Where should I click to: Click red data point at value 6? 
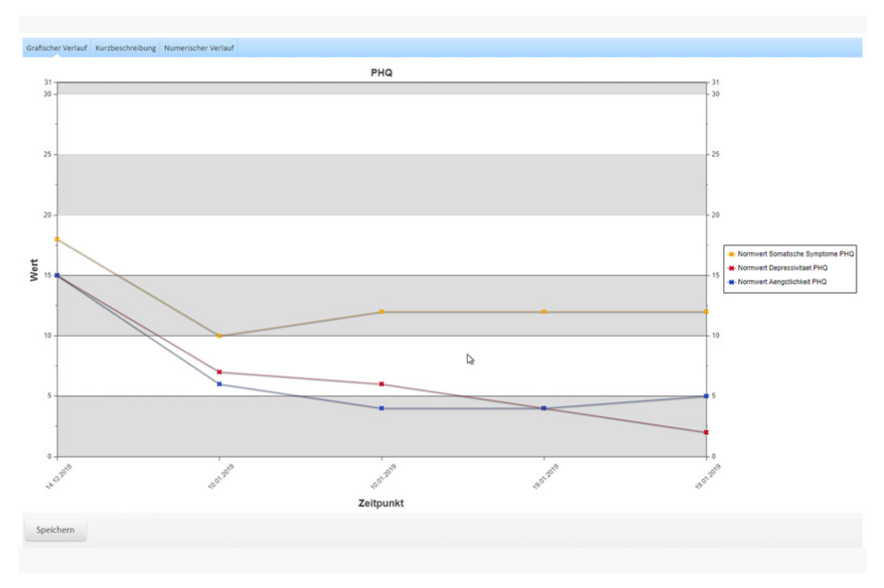382,384
